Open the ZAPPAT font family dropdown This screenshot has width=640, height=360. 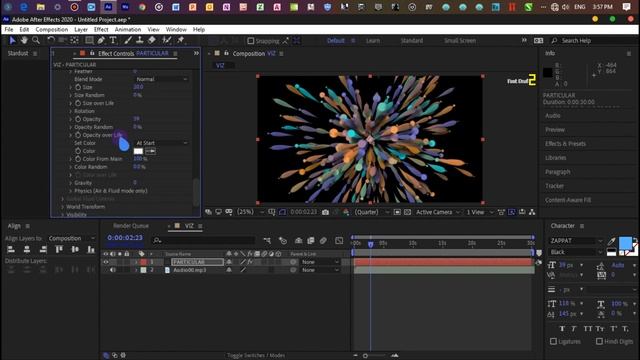[576, 241]
